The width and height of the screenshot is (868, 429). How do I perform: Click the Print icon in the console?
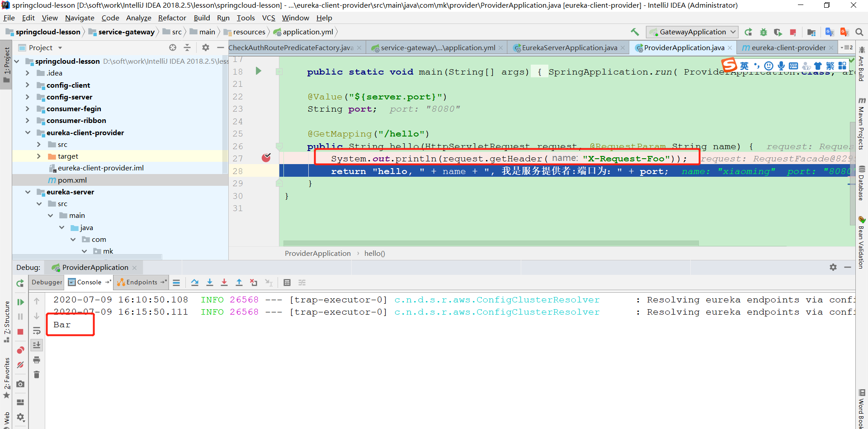(37, 360)
